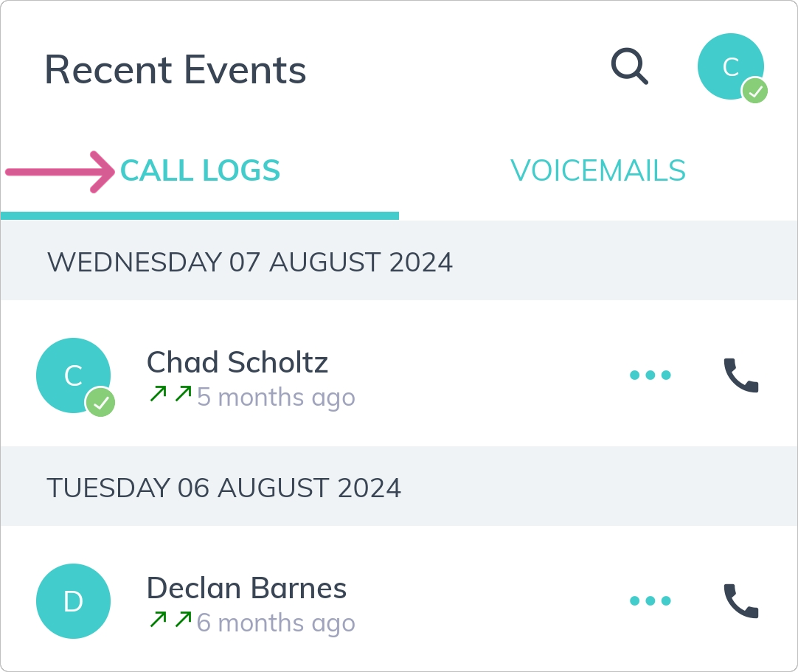
Task: Open search in Recent Events
Action: point(629,67)
